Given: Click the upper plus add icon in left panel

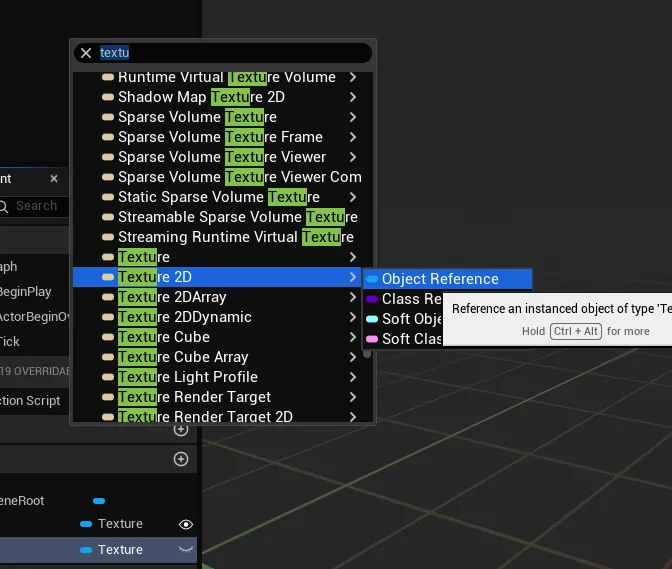Looking at the screenshot, I should click(181, 429).
